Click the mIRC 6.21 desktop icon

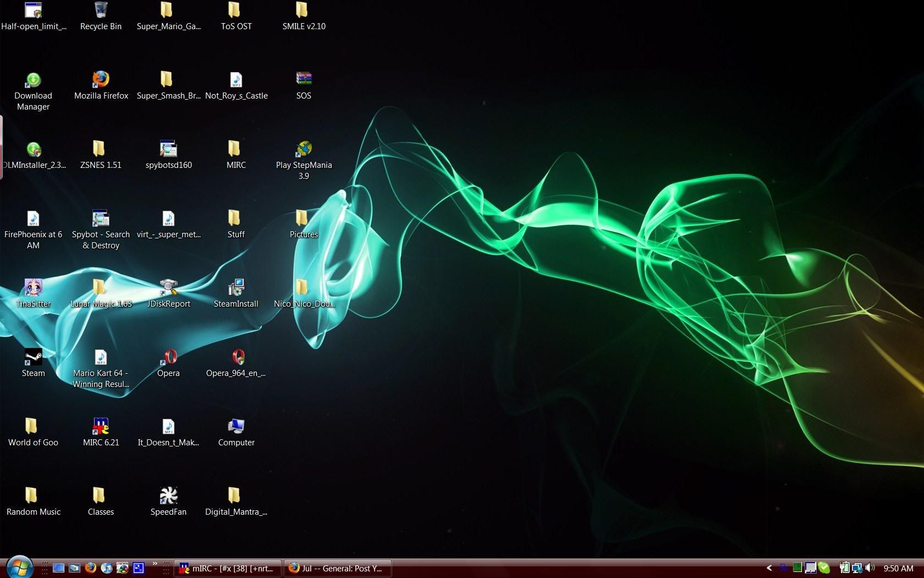(x=101, y=427)
